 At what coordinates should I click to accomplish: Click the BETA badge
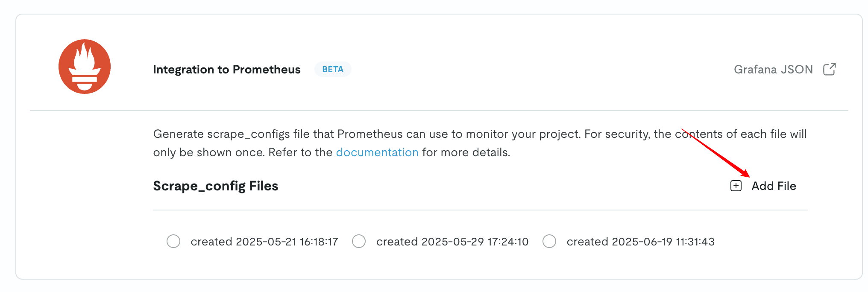[333, 69]
